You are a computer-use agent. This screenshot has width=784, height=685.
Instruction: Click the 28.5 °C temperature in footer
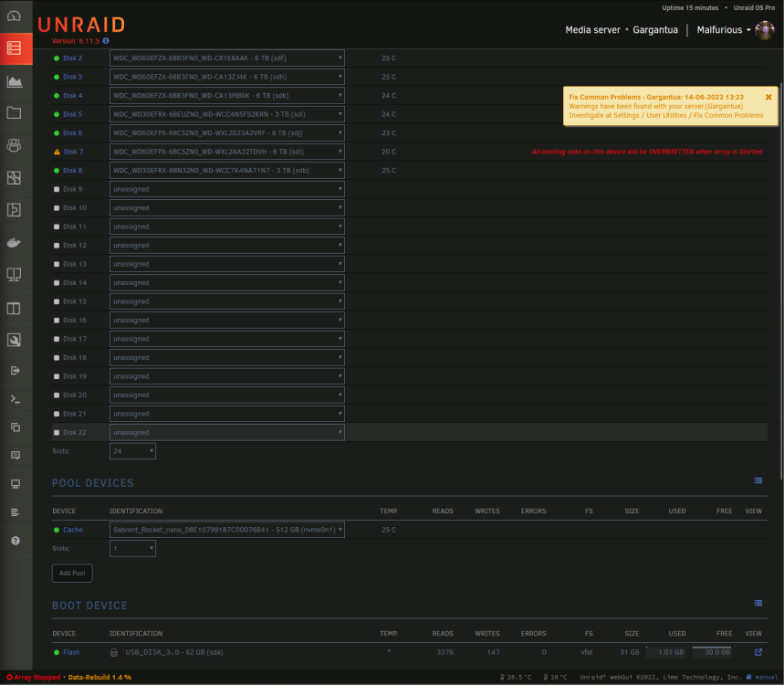516,677
